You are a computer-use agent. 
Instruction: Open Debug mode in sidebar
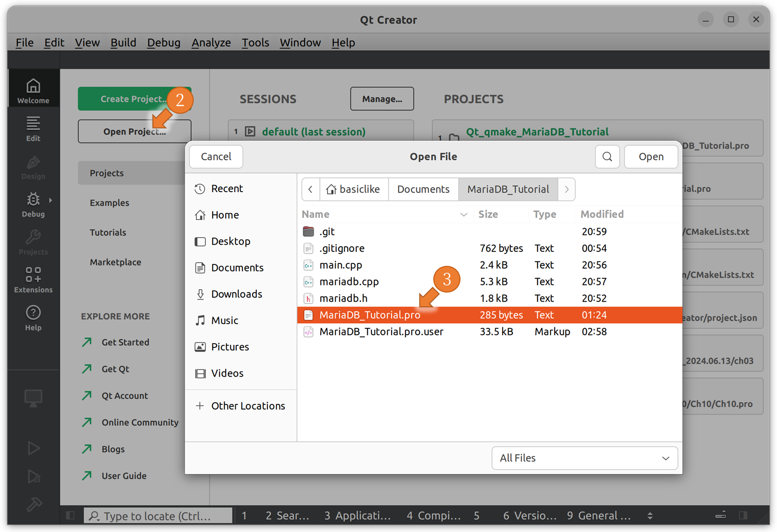click(x=33, y=204)
